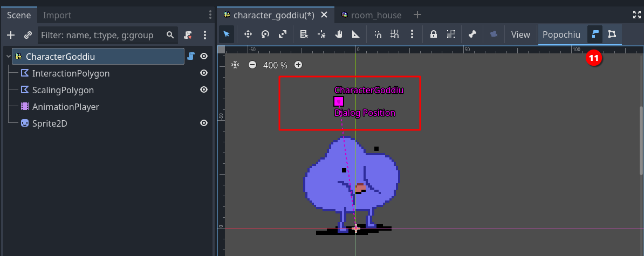This screenshot has height=256, width=644.
Task: Lock the selected node with padlock icon
Action: point(433,34)
